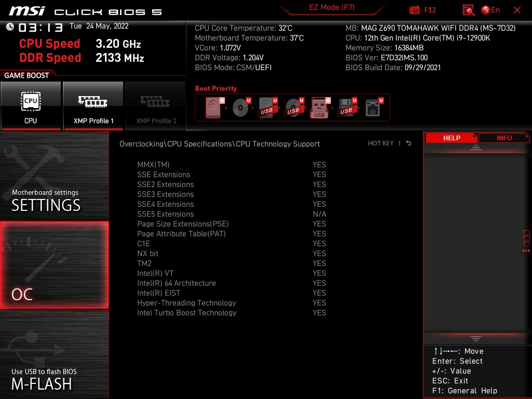Screen dimensions: 532x399
Task: Select the Page Size Extensions(PSE) row
Action: [231, 224]
